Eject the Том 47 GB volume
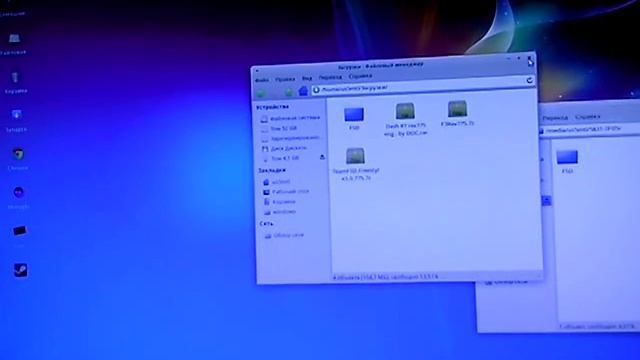This screenshot has height=360, width=640. [322, 157]
